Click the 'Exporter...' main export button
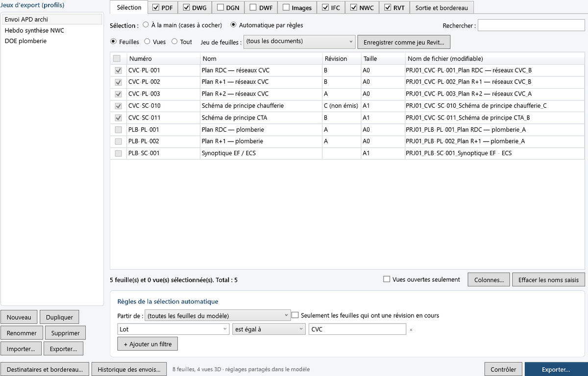Image resolution: width=588 pixels, height=376 pixels. point(556,370)
